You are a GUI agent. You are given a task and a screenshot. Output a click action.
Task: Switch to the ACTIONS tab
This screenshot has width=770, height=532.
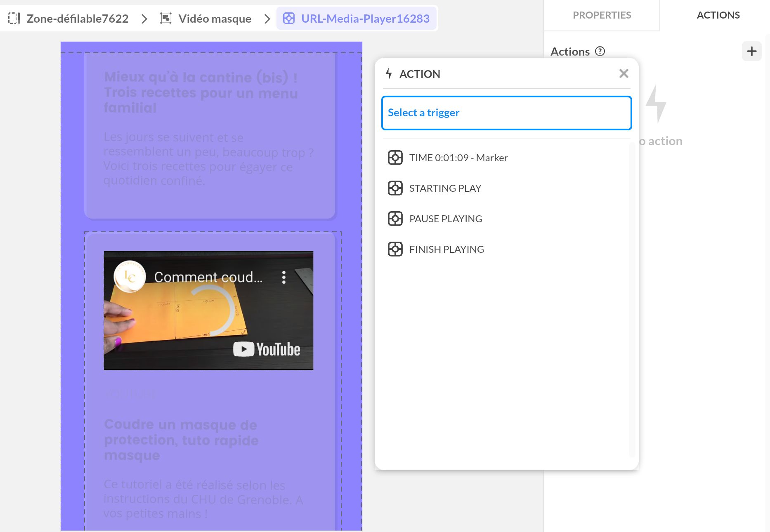point(718,15)
